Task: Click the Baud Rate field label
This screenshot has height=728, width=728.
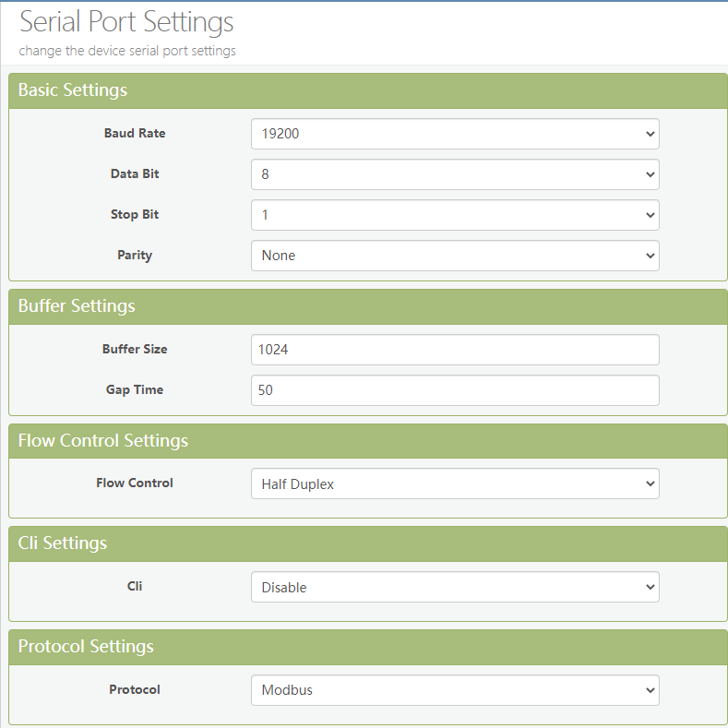Action: coord(135,134)
